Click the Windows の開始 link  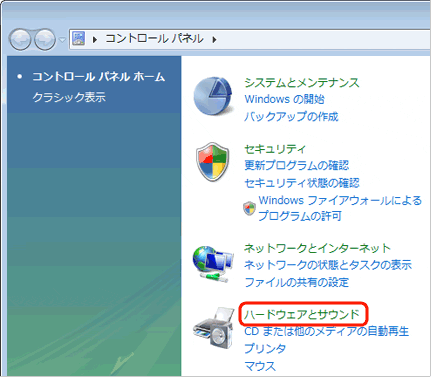click(284, 99)
